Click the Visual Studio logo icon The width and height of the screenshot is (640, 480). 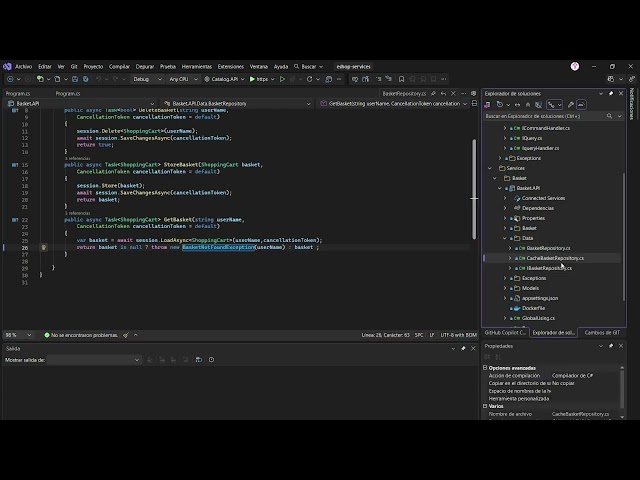tap(7, 67)
